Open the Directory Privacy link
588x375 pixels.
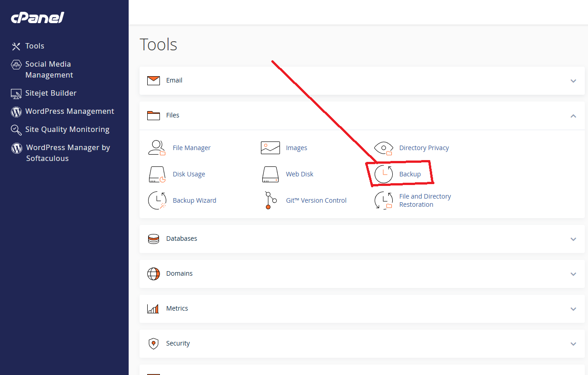[424, 148]
